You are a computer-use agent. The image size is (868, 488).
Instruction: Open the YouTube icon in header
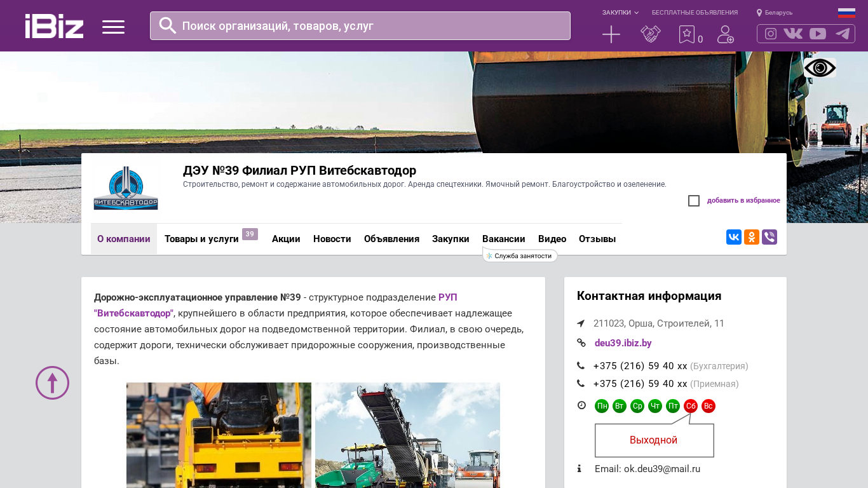click(x=818, y=34)
